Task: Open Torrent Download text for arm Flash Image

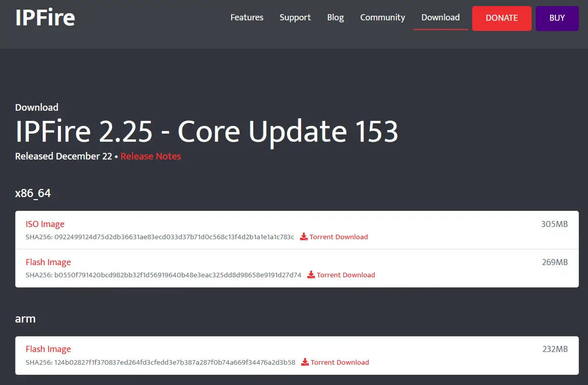Action: pos(340,362)
